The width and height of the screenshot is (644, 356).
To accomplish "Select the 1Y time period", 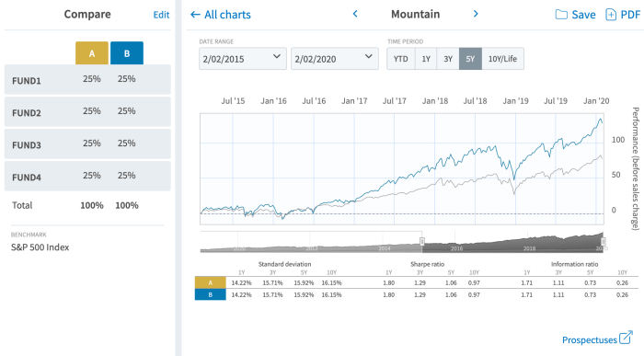I will point(426,59).
